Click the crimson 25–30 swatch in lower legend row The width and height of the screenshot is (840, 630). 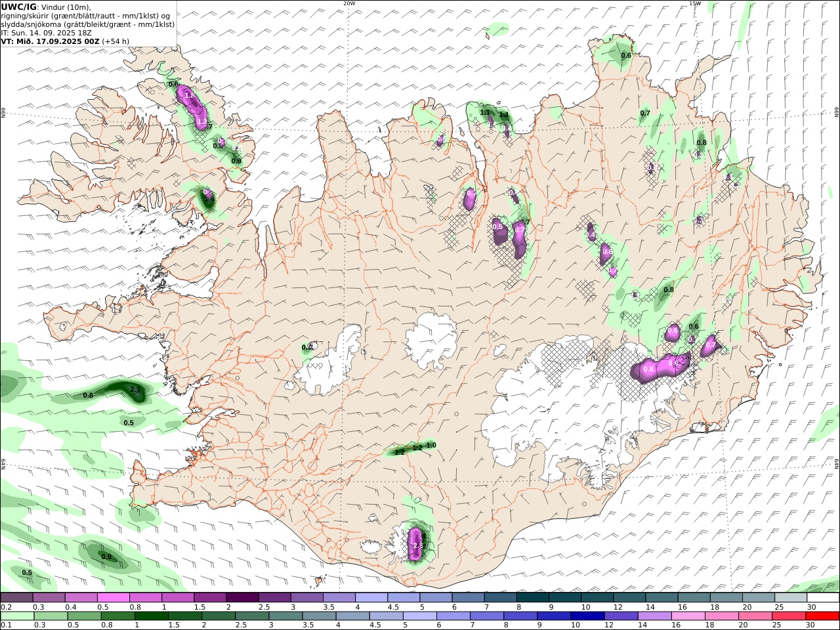point(789,616)
